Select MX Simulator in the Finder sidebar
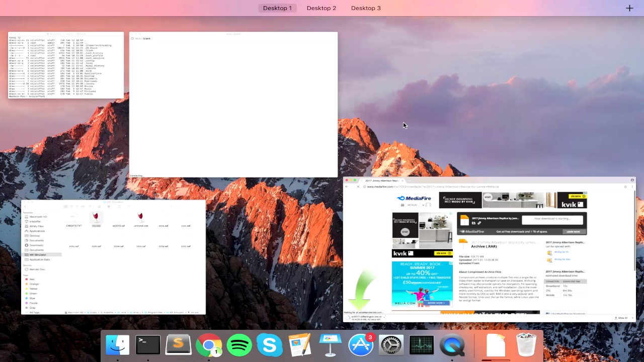The width and height of the screenshot is (644, 362). click(42, 255)
